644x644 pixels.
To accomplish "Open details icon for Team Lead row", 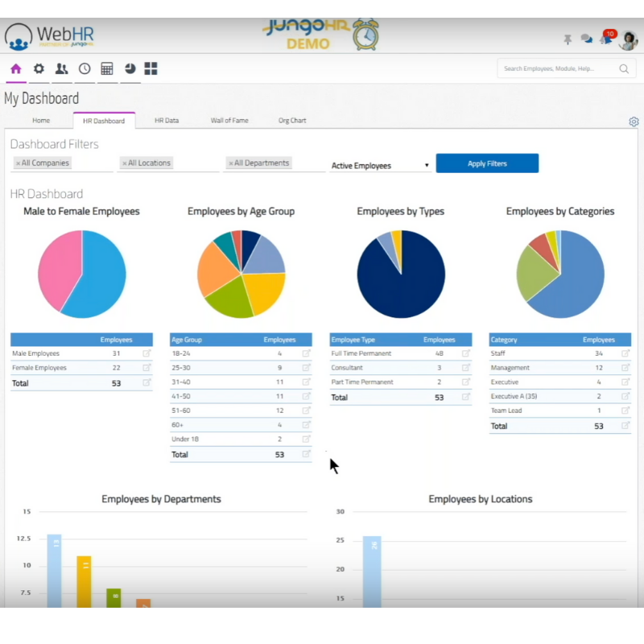I will click(625, 411).
